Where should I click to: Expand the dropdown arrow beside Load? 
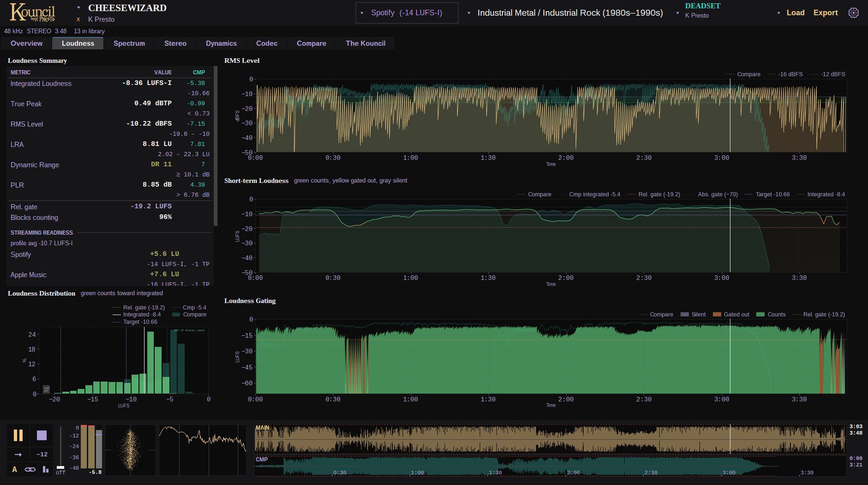click(x=778, y=13)
